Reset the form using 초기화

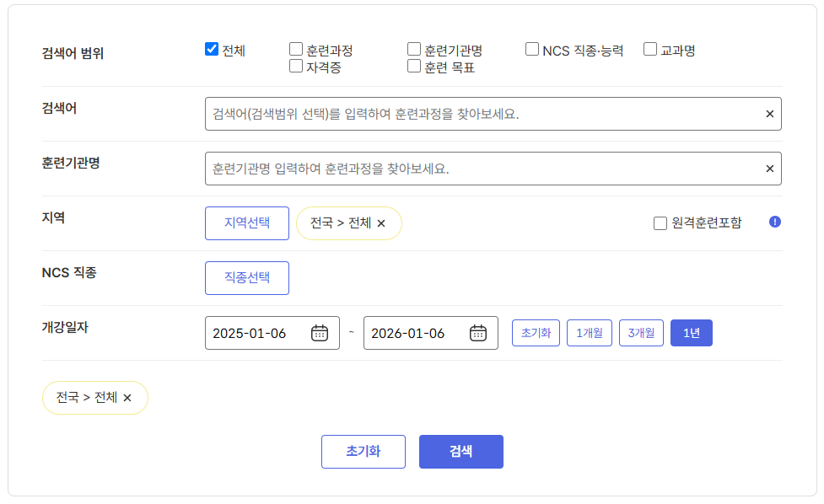tap(363, 451)
